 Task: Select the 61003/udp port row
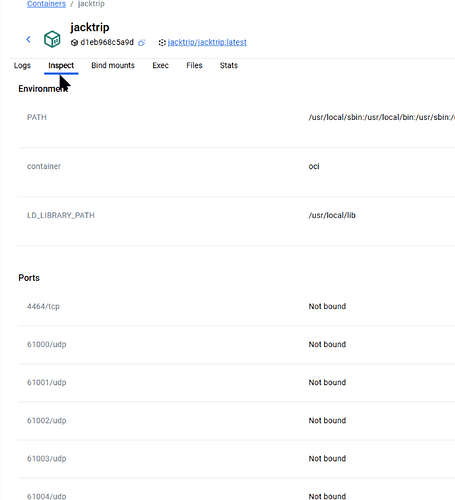coord(236,459)
